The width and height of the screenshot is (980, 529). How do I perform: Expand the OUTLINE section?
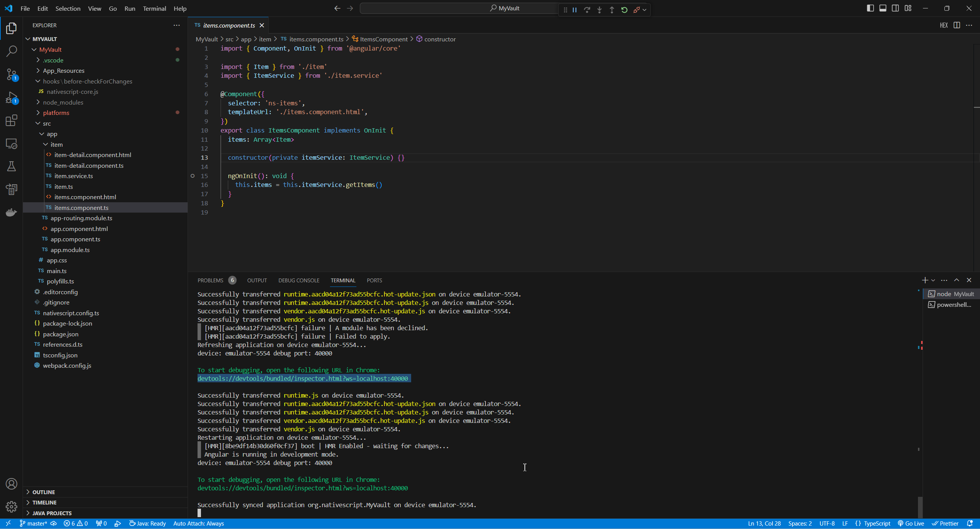pos(43,492)
